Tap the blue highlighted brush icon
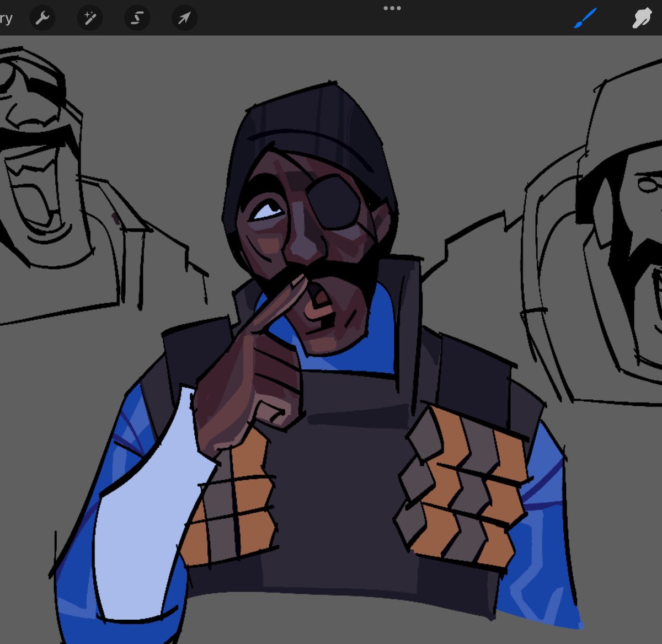662x644 pixels. coord(584,17)
